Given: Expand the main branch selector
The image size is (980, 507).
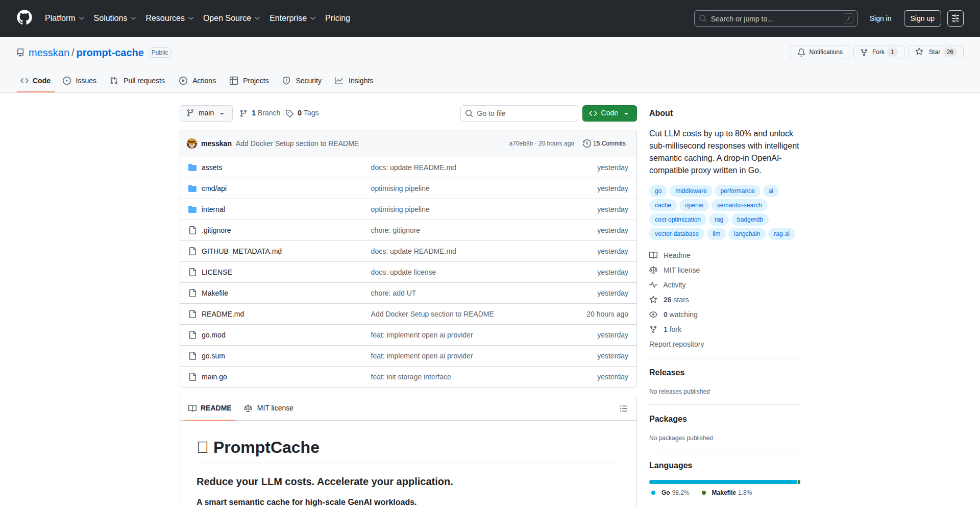Looking at the screenshot, I should pyautogui.click(x=206, y=113).
